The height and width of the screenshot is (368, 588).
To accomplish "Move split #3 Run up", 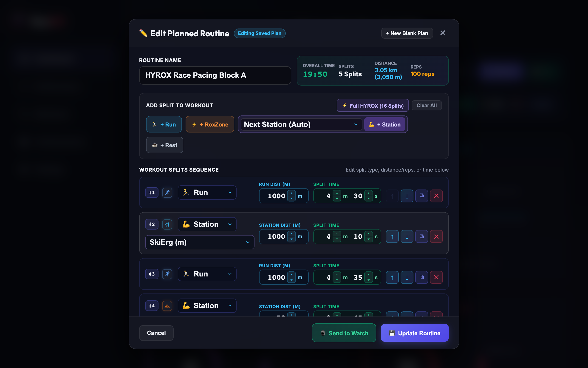I will (392, 277).
